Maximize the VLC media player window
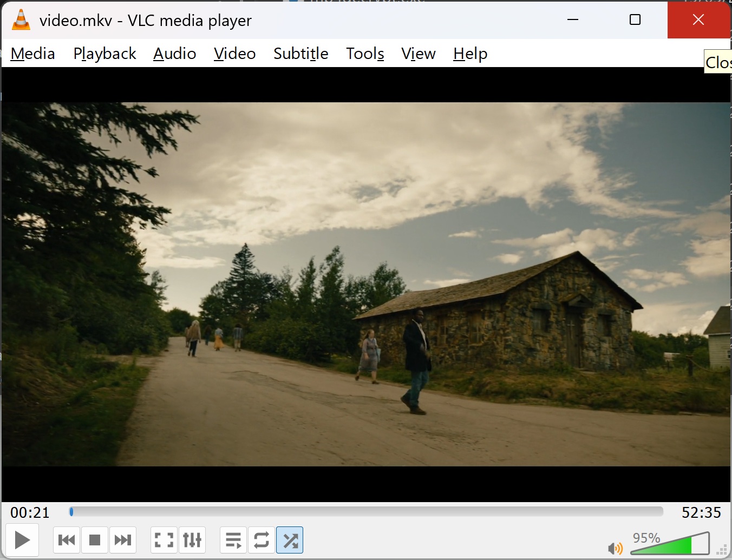The height and width of the screenshot is (560, 732). (x=636, y=20)
